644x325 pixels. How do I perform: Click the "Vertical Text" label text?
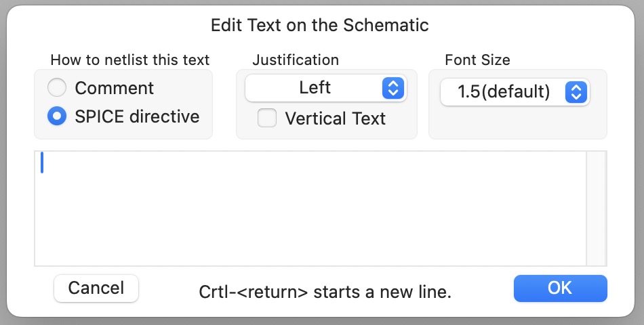(x=335, y=118)
